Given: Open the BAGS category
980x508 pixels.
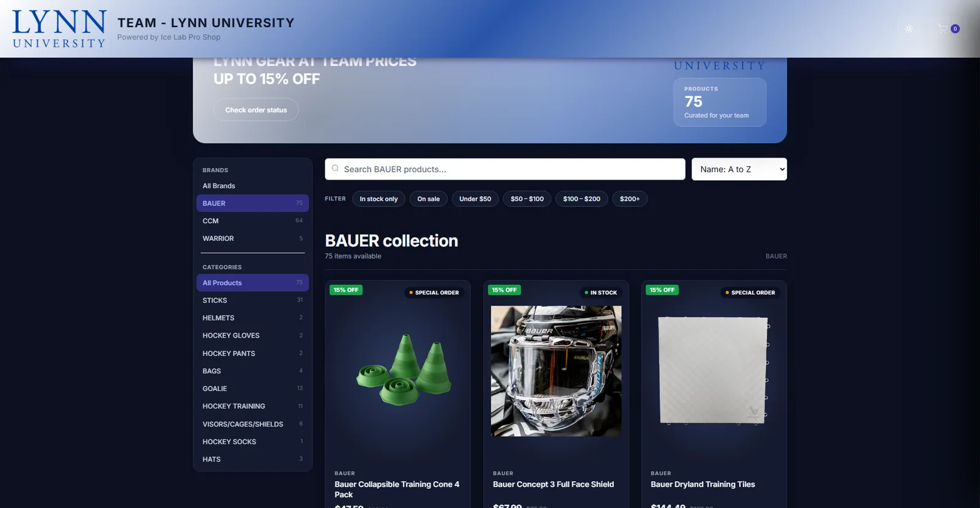Looking at the screenshot, I should coord(252,371).
